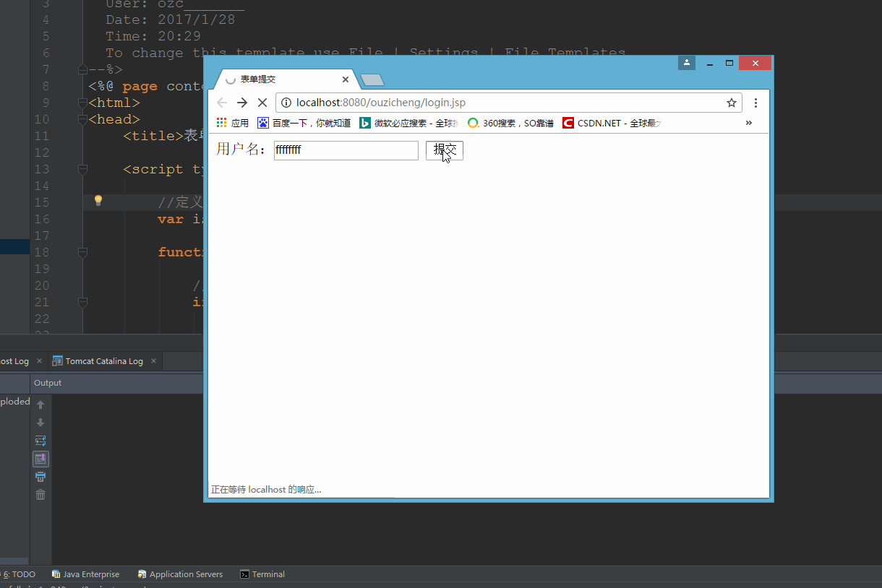This screenshot has width=882, height=588.
Task: Click the Chrome profile user icon
Action: 687,63
